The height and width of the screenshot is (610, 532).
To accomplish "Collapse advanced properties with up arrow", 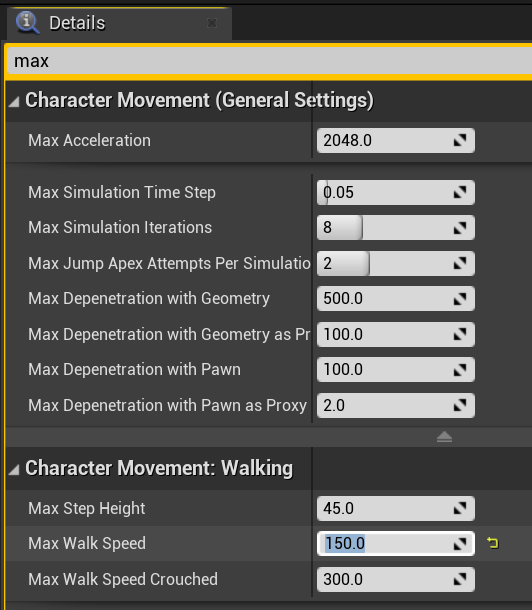I will pyautogui.click(x=444, y=437).
